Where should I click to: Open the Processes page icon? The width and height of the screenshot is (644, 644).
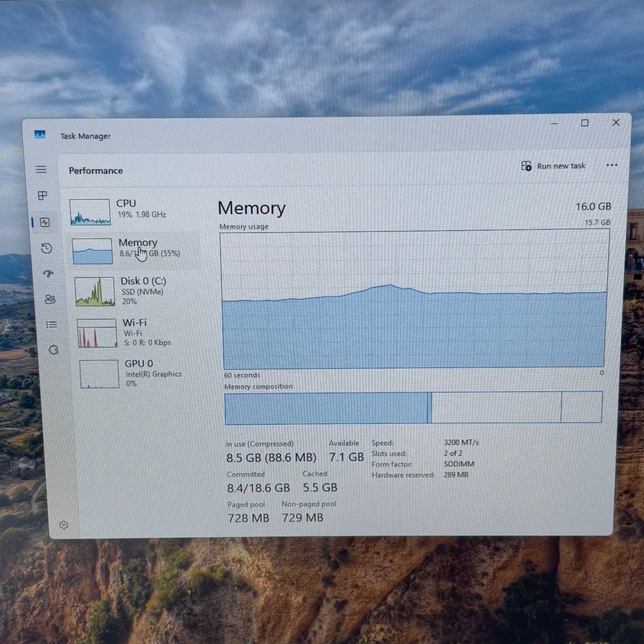coord(42,196)
